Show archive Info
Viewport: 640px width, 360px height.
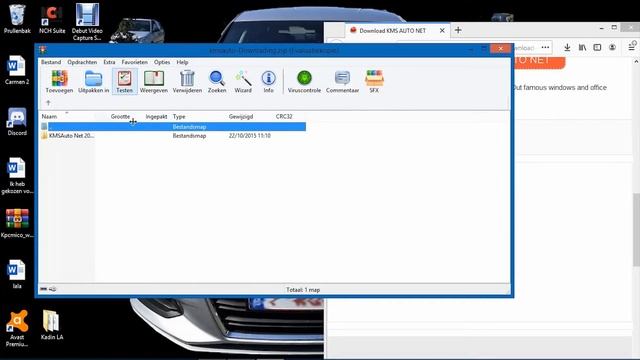click(x=269, y=81)
